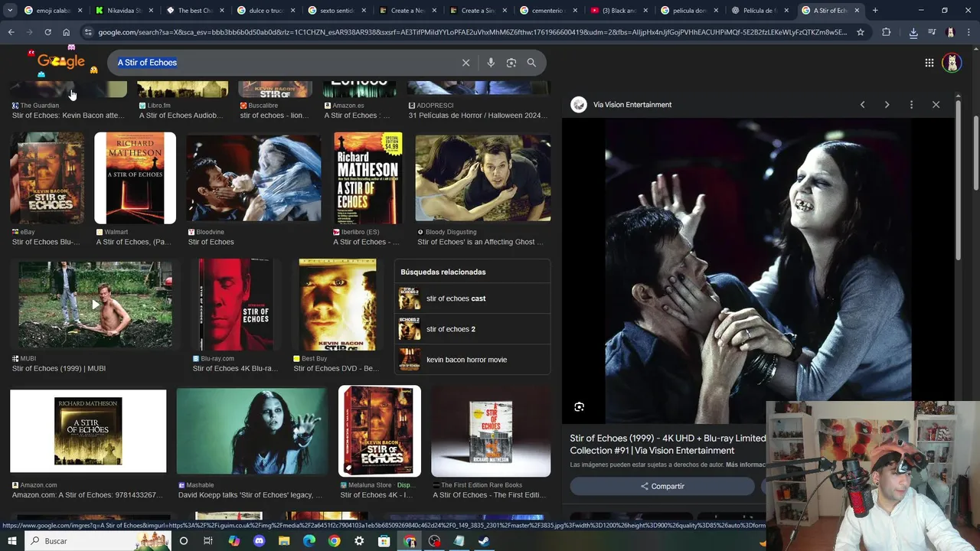
Task: Switch to 'sexto sentido' tab
Action: [x=336, y=11]
